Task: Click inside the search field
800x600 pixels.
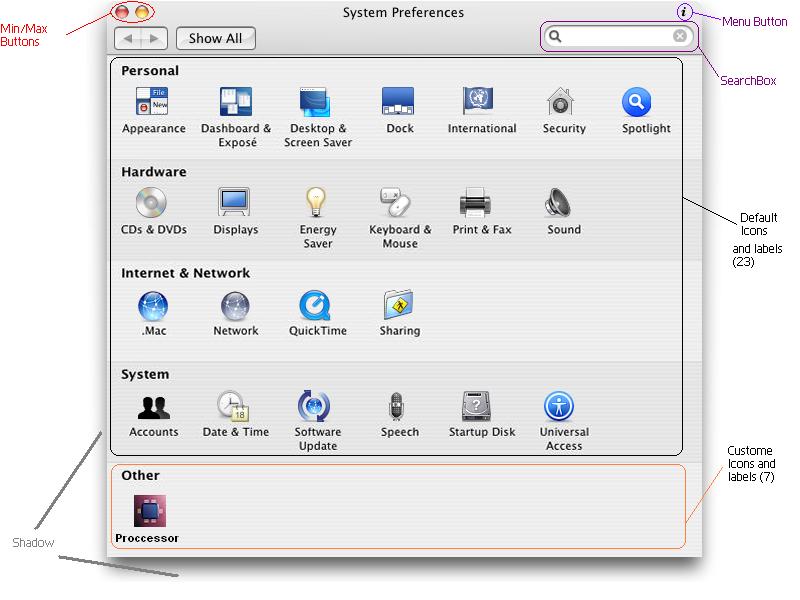Action: click(619, 36)
